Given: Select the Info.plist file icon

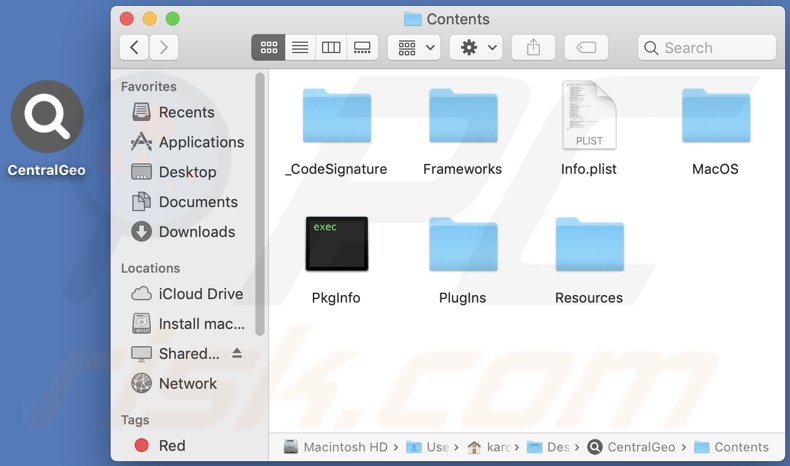Looking at the screenshot, I should point(589,115).
